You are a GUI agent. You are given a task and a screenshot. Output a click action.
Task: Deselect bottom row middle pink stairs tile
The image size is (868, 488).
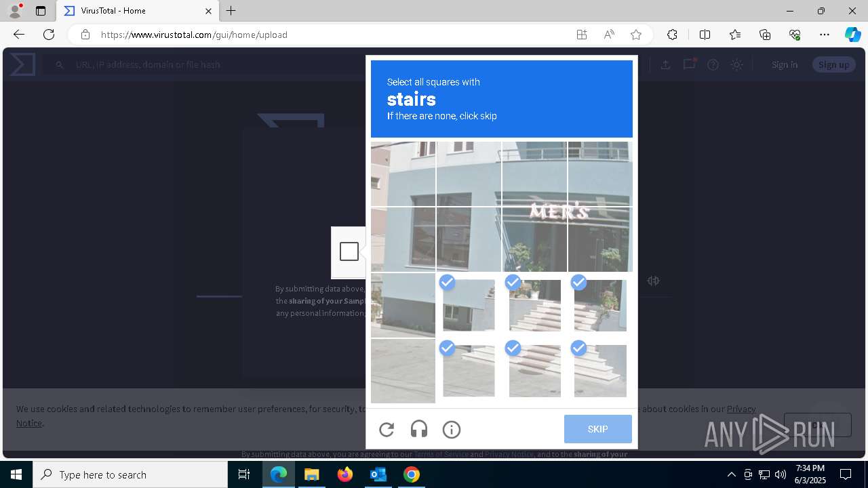pos(534,371)
